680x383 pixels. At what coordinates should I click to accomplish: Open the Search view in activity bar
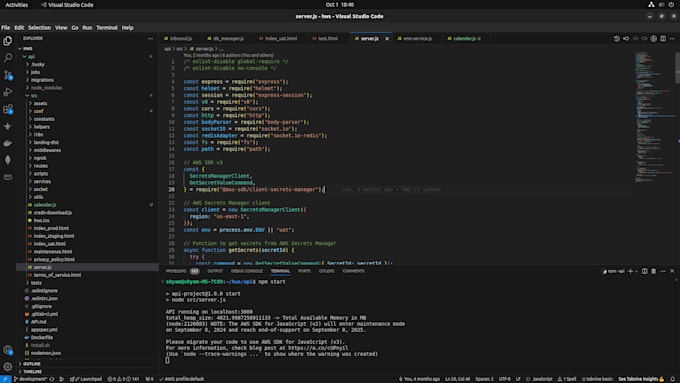click(8, 58)
